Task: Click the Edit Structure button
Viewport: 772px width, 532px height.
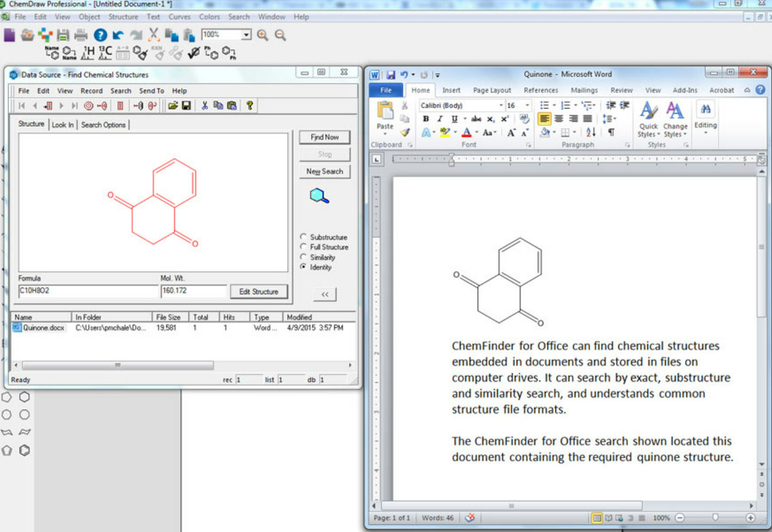Action: coord(258,291)
